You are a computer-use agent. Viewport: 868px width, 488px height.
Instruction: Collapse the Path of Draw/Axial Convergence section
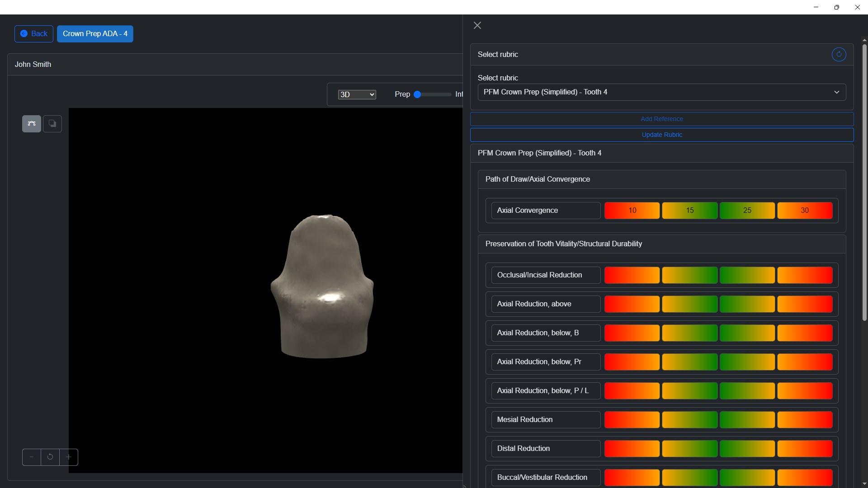(x=538, y=179)
